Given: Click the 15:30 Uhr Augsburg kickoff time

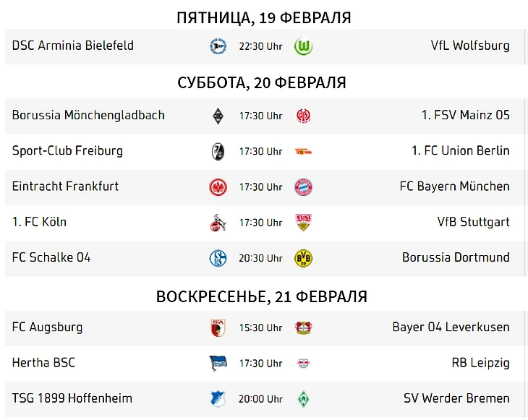Looking at the screenshot, I should click(260, 327).
